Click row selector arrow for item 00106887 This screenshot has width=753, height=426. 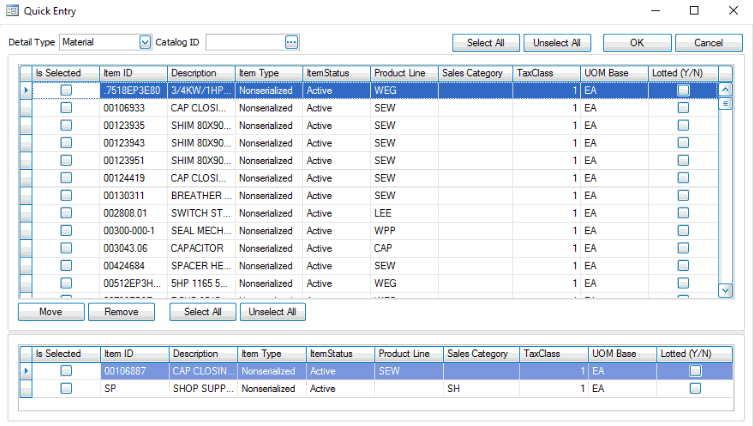pyautogui.click(x=26, y=371)
